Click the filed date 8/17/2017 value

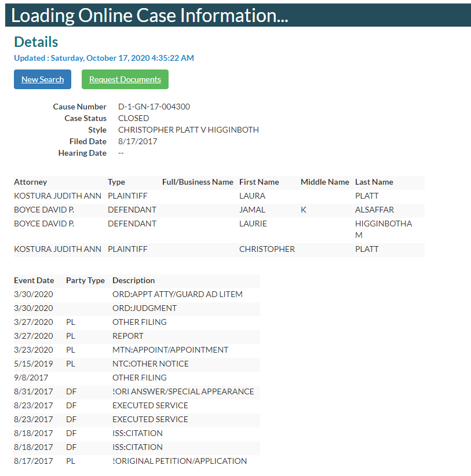coord(137,141)
